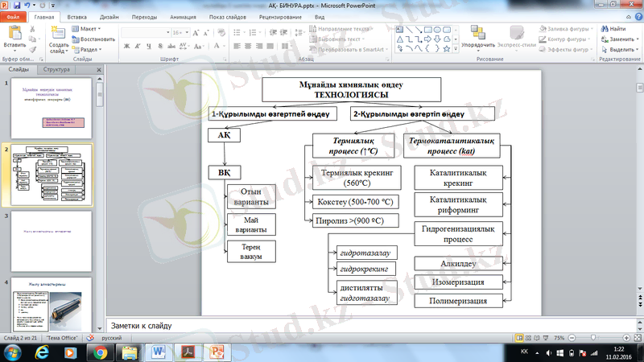
Task: Expand the Layout (Макет) dropdown
Action: 90,28
